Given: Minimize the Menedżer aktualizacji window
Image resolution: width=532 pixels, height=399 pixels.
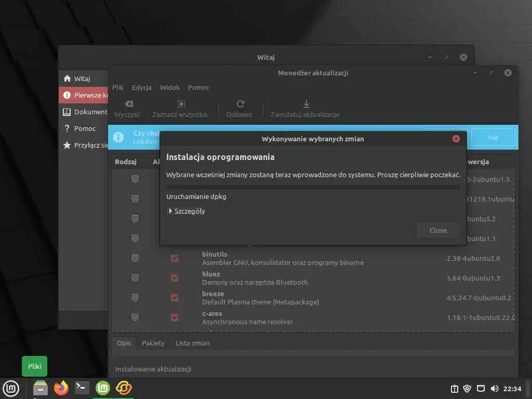Looking at the screenshot, I should coord(475,73).
